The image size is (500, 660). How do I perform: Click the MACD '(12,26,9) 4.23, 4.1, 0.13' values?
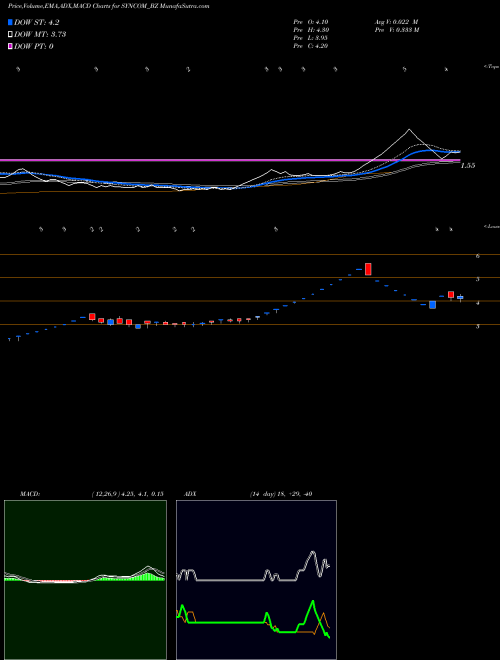[x=128, y=494]
